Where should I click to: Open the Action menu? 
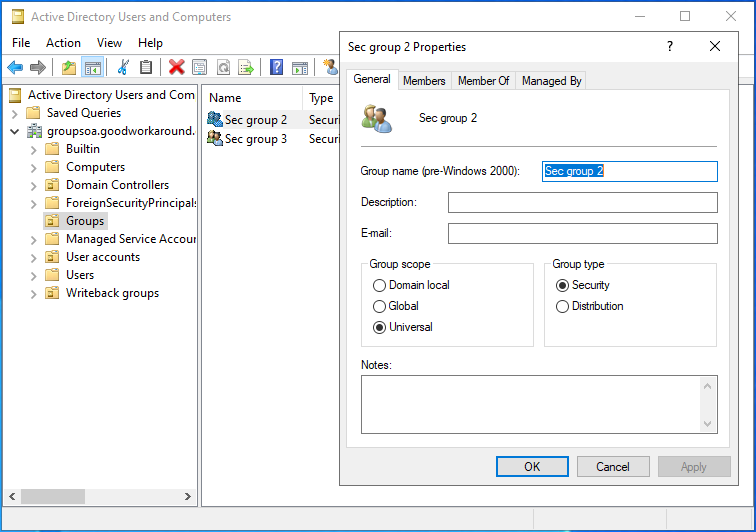[63, 43]
